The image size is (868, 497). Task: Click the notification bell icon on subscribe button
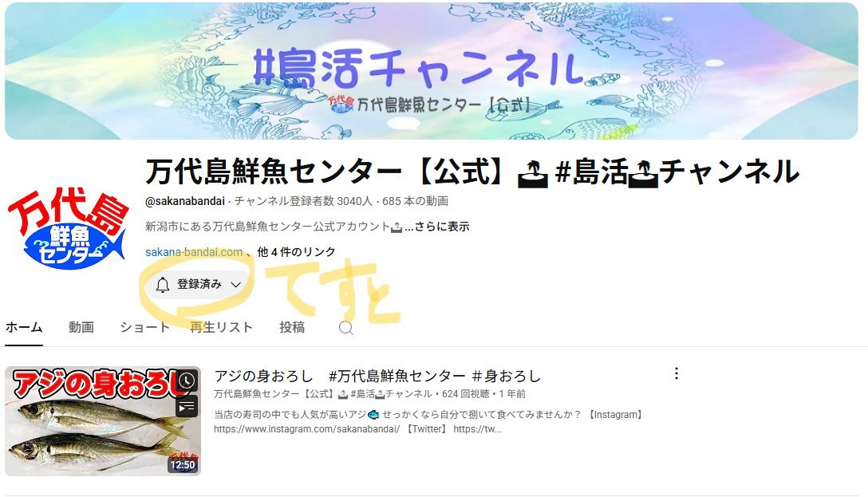[x=162, y=285]
